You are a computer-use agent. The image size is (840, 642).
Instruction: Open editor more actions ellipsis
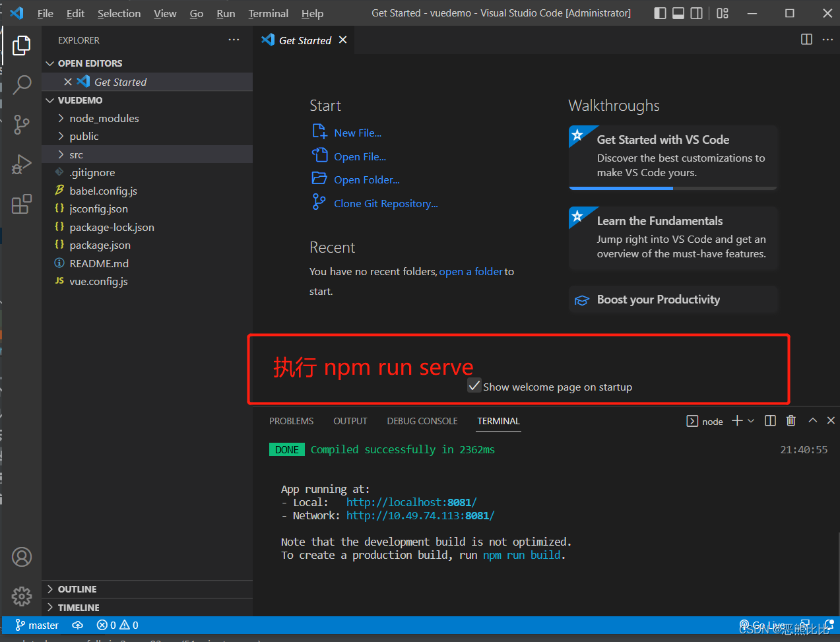(827, 40)
